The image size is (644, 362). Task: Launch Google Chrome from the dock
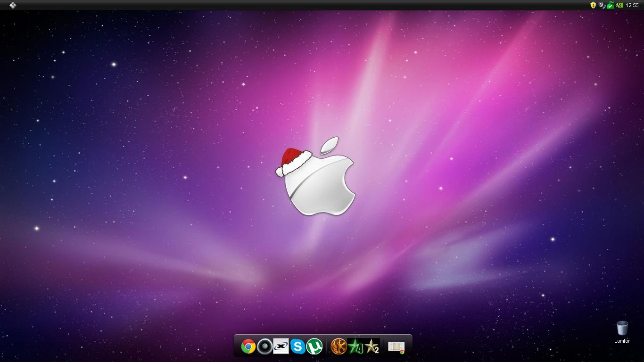248,346
